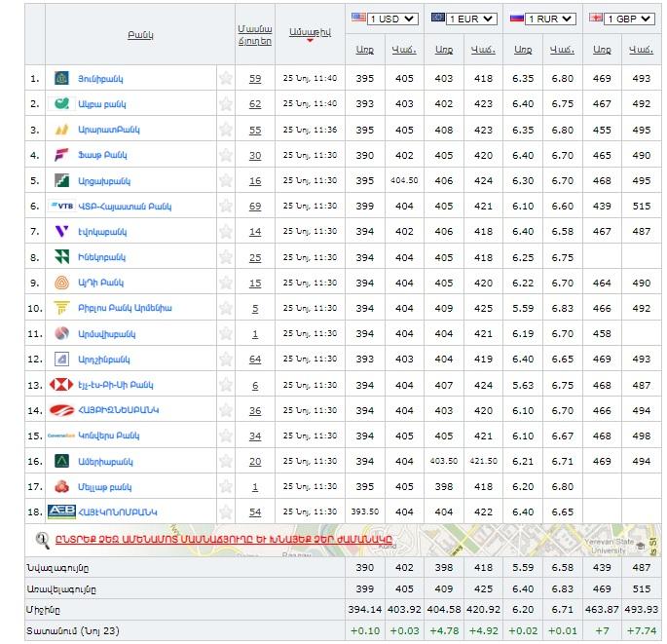
Task: Click the HSBC Bank logo icon
Action: (x=60, y=385)
